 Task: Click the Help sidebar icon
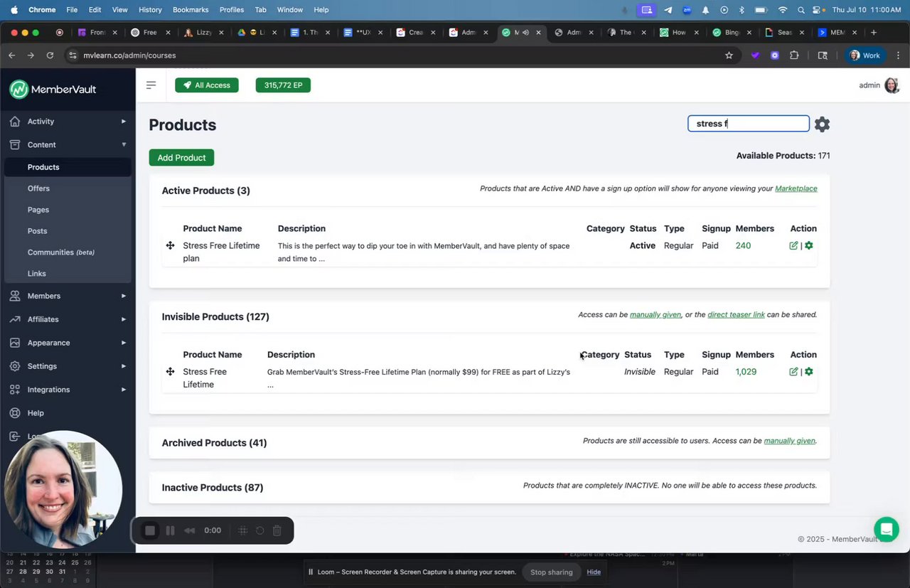(14, 413)
